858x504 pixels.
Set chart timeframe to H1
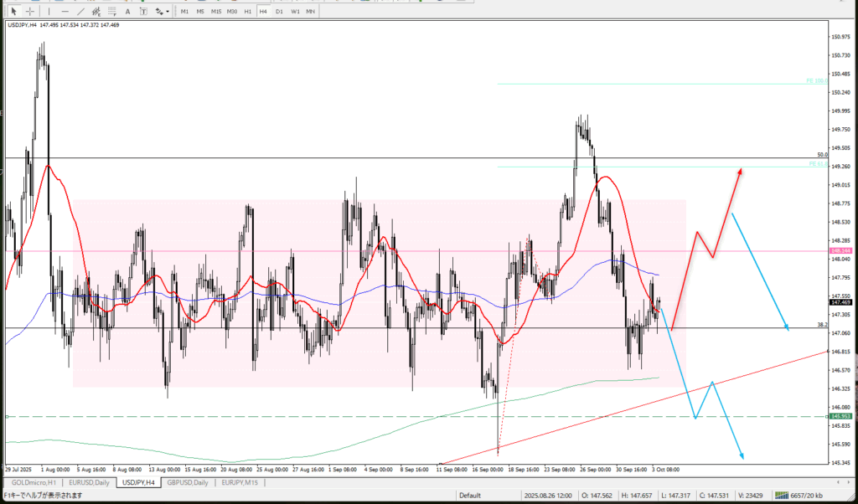point(247,11)
